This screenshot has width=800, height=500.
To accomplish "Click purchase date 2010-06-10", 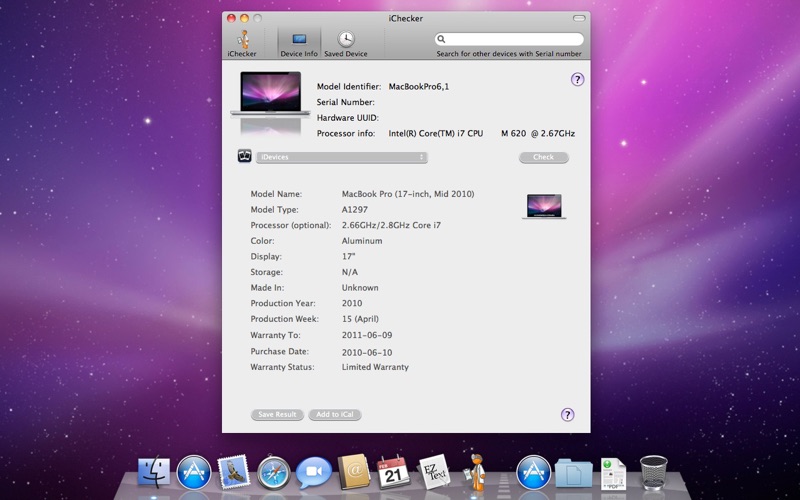I will click(x=367, y=352).
